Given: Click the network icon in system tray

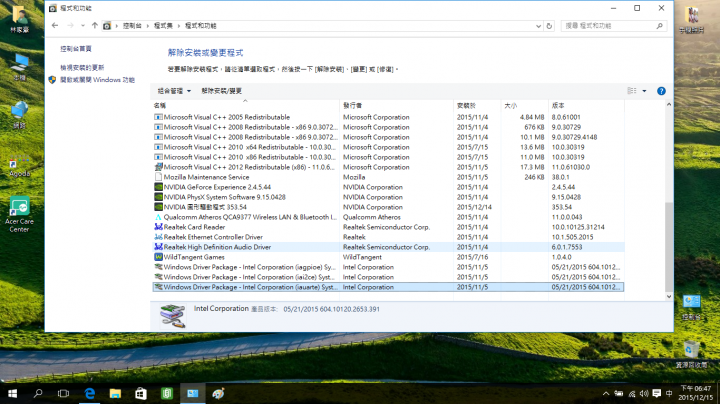Looking at the screenshot, I should [x=632, y=393].
